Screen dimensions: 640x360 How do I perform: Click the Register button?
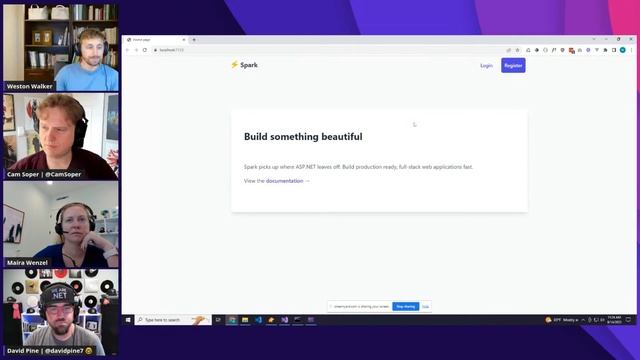pyautogui.click(x=513, y=65)
